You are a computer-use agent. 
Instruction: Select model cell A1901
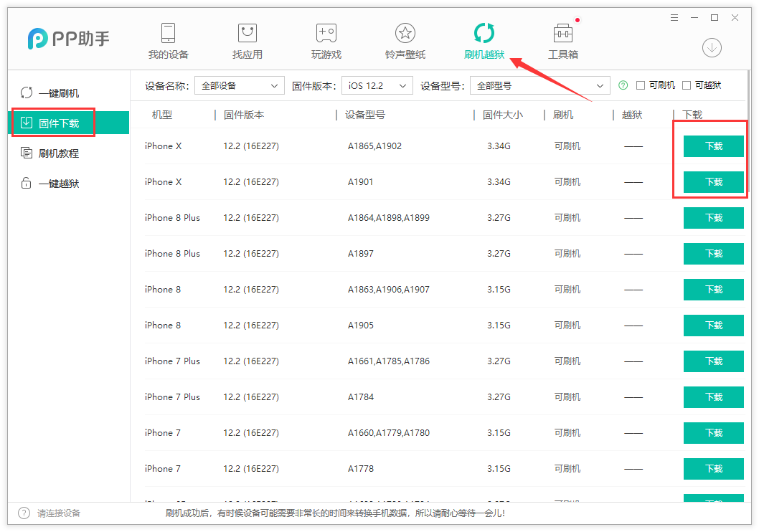click(x=361, y=182)
